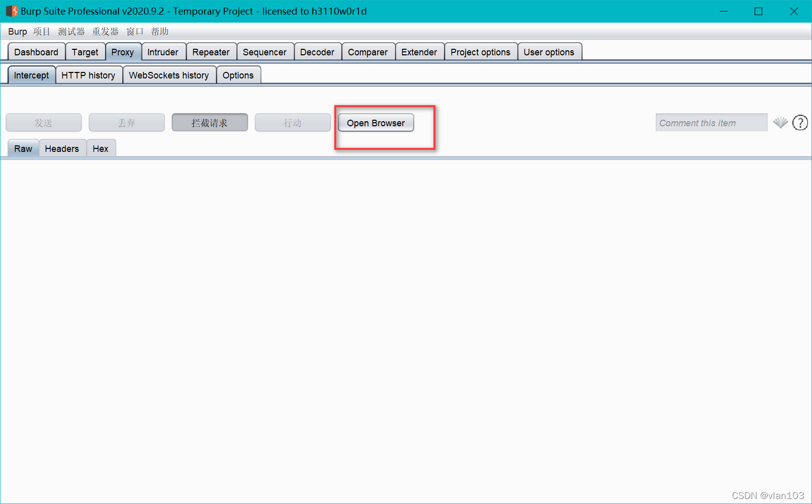Click the highlight color picker icon
The image size is (812, 504).
click(x=780, y=123)
